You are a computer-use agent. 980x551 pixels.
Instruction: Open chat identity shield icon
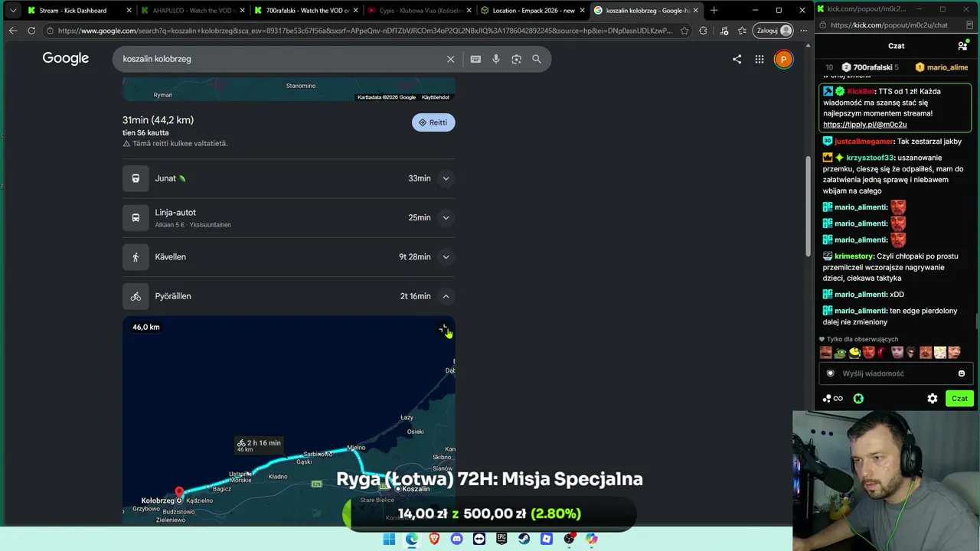tap(831, 373)
